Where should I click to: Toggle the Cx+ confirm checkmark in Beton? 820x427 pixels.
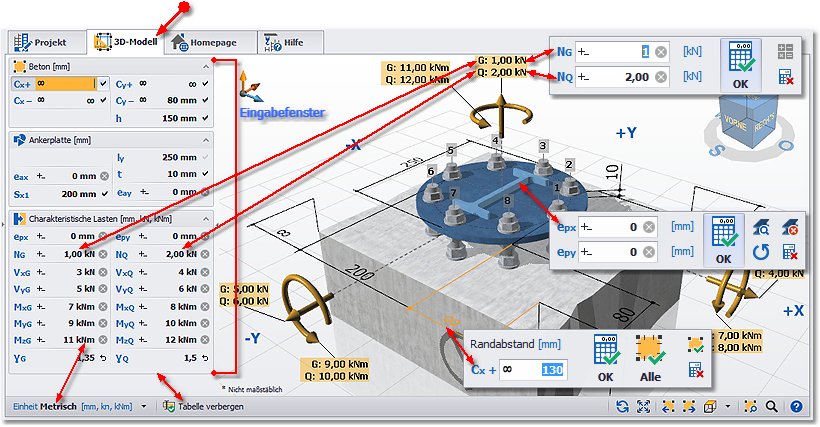103,84
